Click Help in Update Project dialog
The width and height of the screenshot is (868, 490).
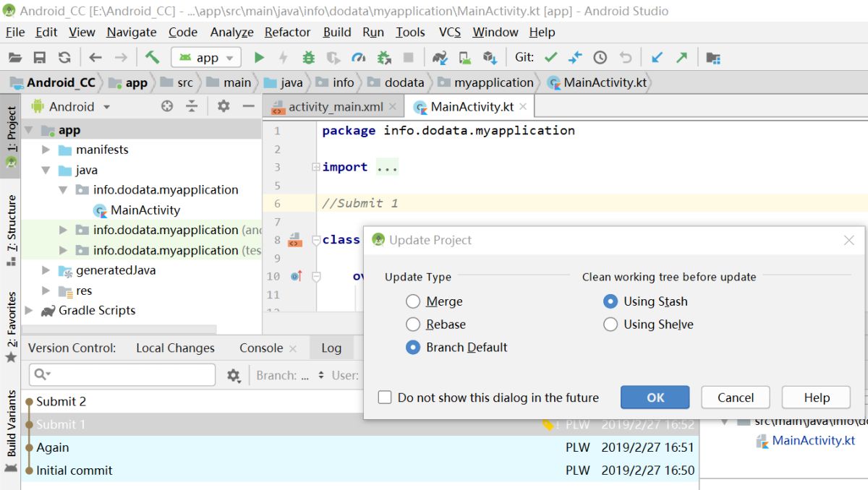click(817, 397)
